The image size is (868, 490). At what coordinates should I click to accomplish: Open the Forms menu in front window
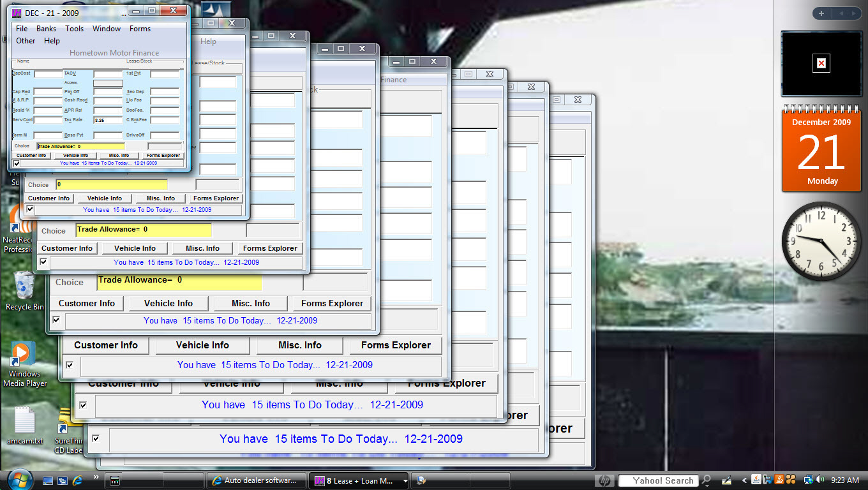[x=140, y=29]
